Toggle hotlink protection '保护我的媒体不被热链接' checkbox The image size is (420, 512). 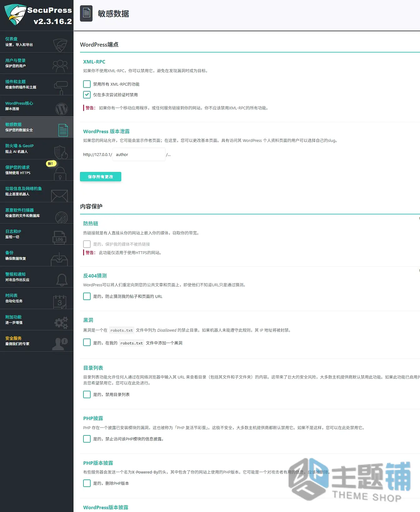coord(87,244)
